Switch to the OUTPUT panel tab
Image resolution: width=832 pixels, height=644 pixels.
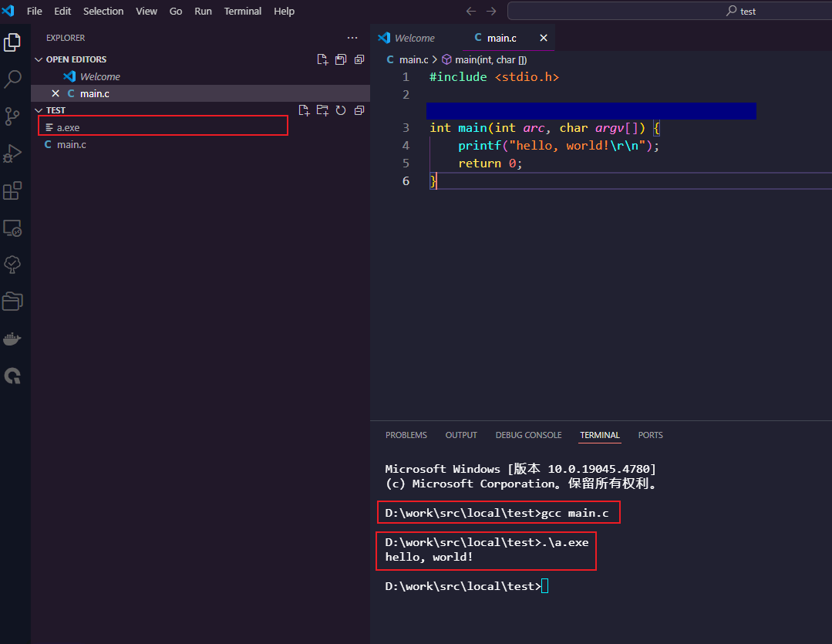pos(461,435)
